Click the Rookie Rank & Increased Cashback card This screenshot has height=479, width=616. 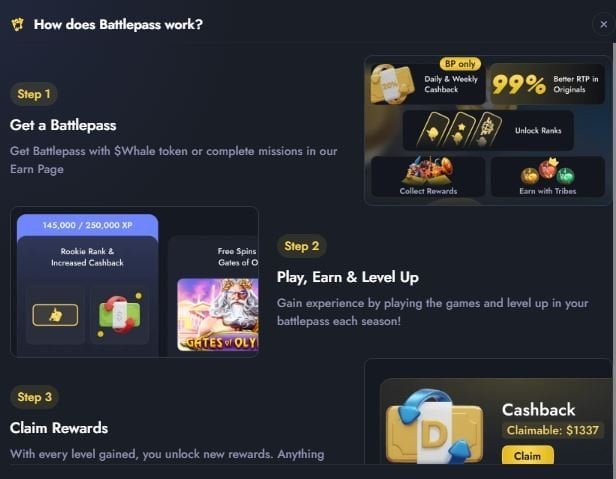click(x=88, y=295)
